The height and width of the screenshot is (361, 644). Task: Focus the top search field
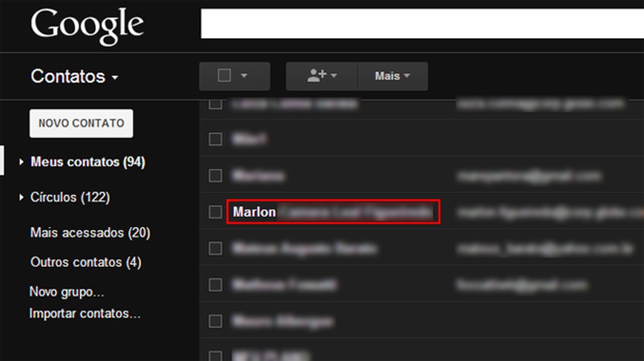point(422,24)
